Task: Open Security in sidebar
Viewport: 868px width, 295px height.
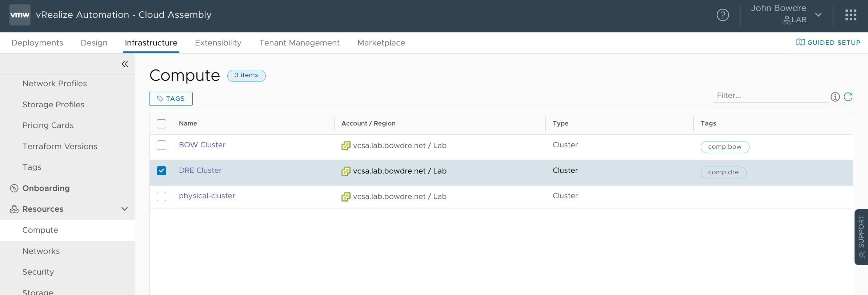Action: pyautogui.click(x=38, y=272)
